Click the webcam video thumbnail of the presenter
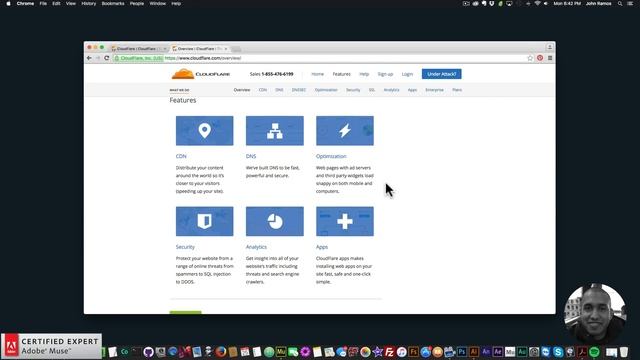This screenshot has width=640, height=360. [595, 313]
